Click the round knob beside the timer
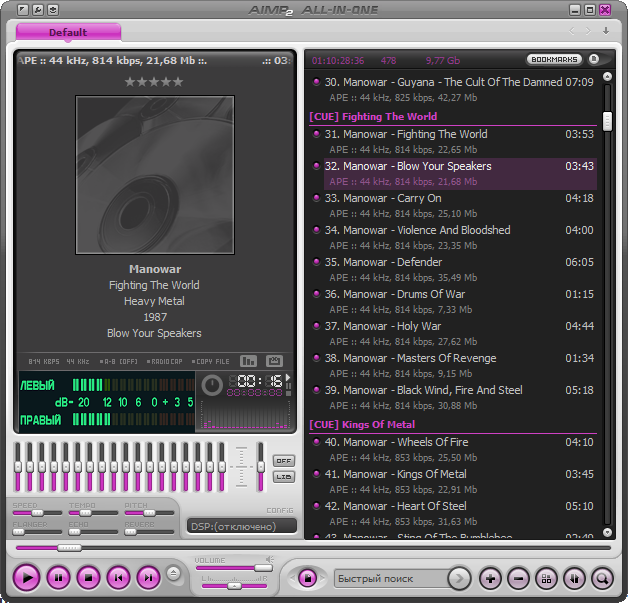This screenshot has width=628, height=603. tap(212, 386)
